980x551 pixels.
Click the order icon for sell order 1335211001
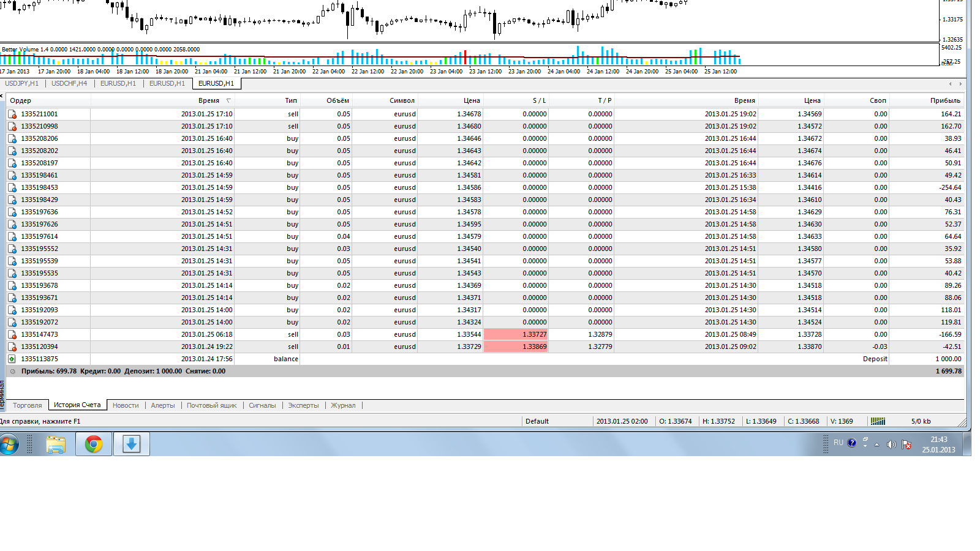tap(12, 114)
